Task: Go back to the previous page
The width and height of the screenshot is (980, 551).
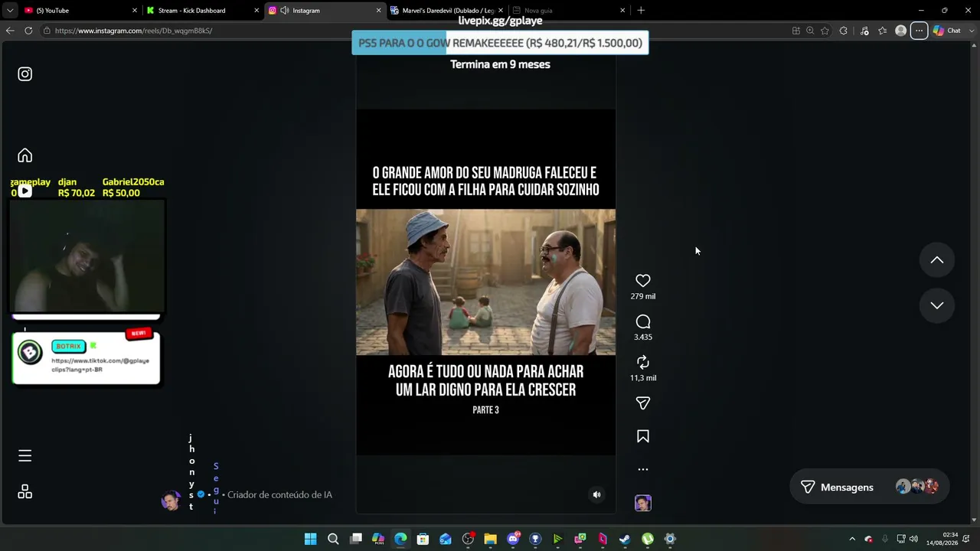Action: coord(10,31)
